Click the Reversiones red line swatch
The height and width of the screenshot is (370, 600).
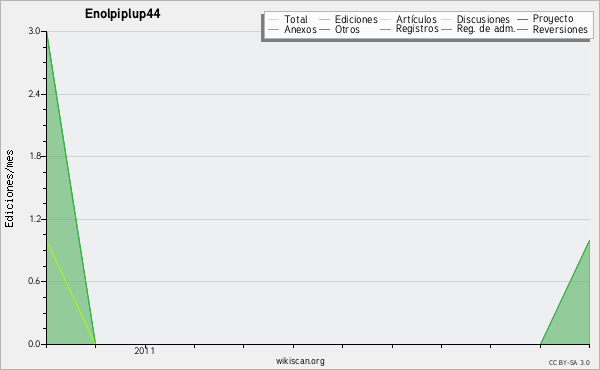coord(522,29)
